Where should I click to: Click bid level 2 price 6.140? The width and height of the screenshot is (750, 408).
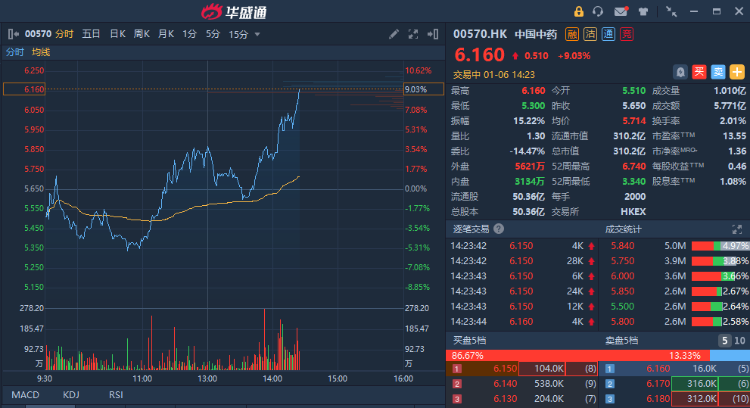pos(505,384)
